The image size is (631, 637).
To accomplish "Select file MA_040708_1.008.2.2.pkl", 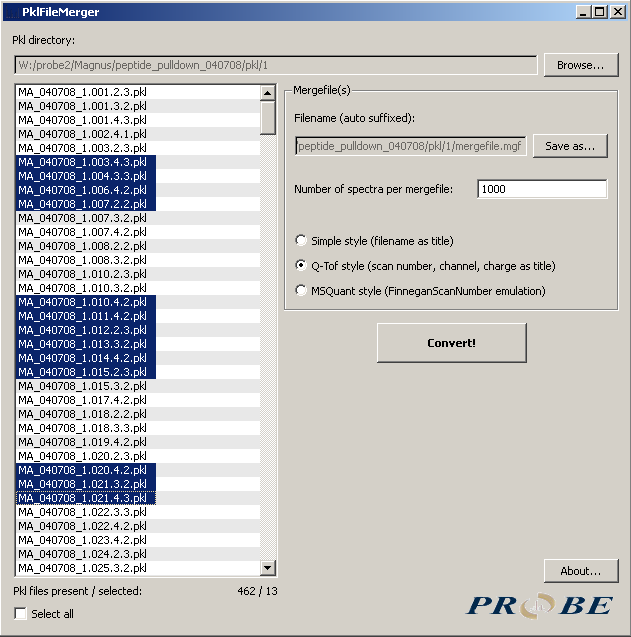I will [x=82, y=245].
